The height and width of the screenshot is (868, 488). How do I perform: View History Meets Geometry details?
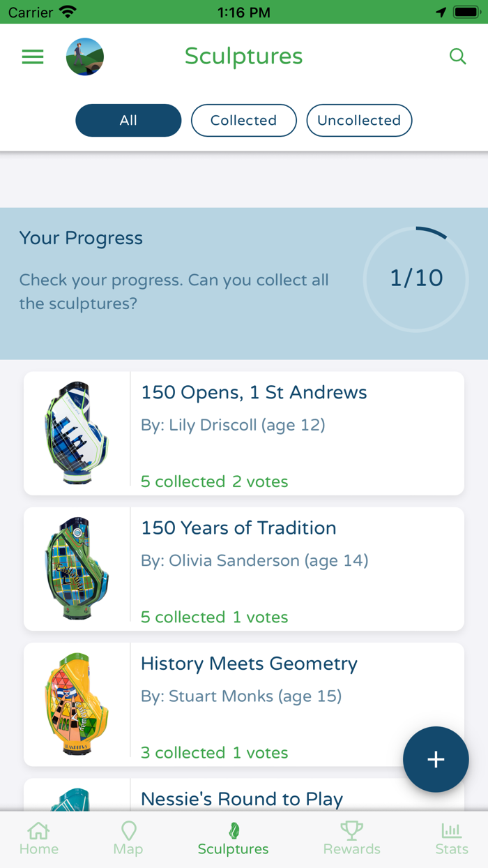(x=249, y=664)
